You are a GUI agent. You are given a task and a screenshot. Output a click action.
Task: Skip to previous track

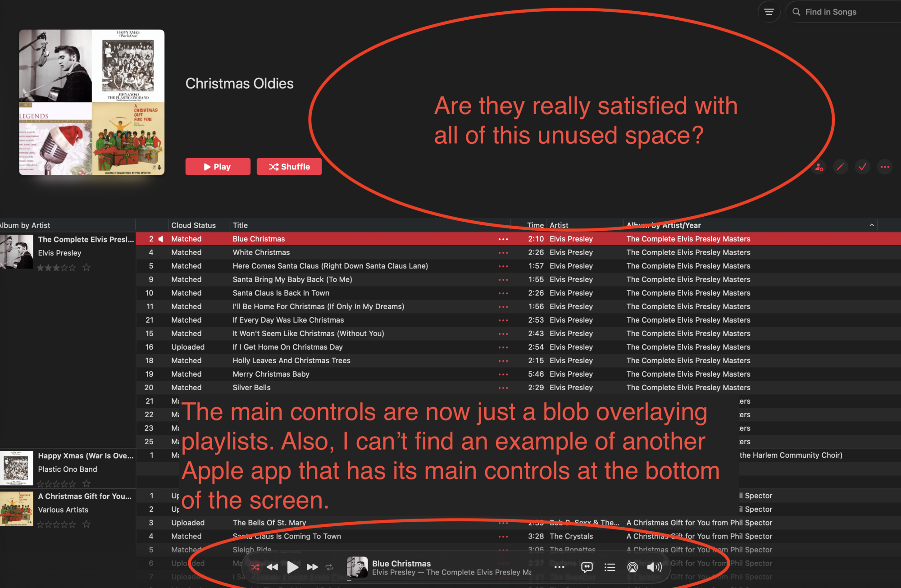tap(272, 567)
